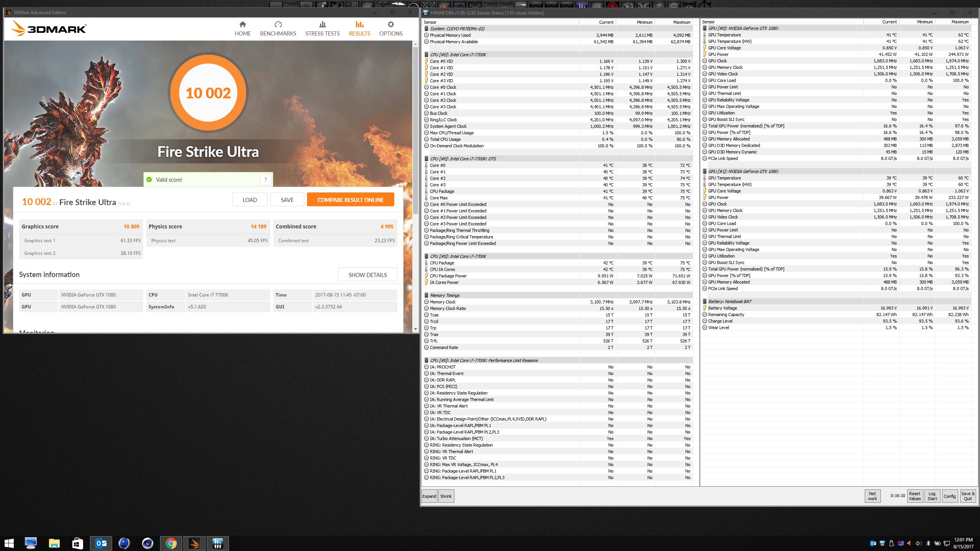Click the LOAD button

point(250,200)
